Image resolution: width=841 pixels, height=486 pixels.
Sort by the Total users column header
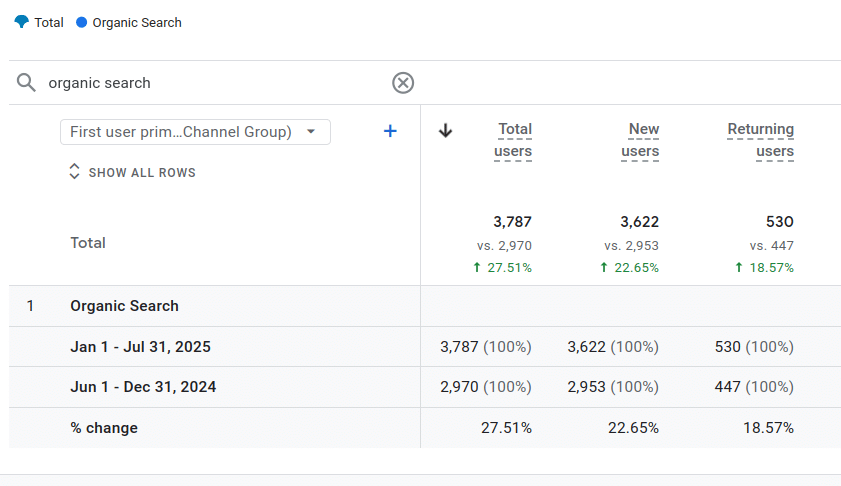(x=513, y=140)
